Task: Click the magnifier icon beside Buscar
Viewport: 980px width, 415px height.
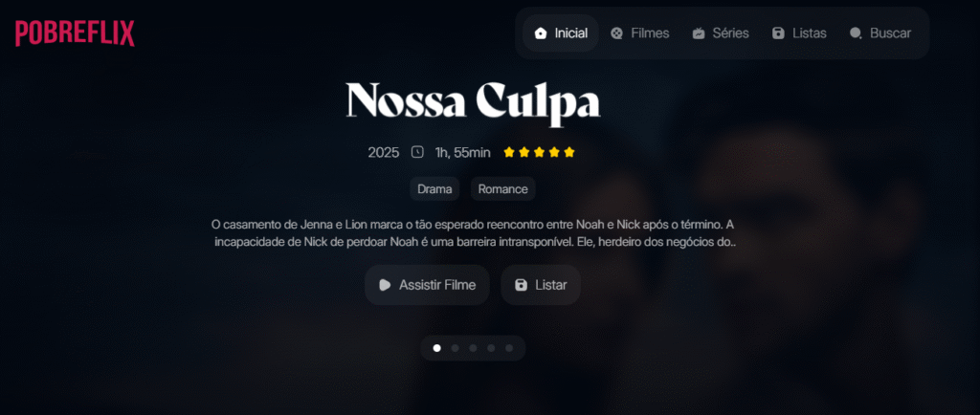Action: point(856,33)
